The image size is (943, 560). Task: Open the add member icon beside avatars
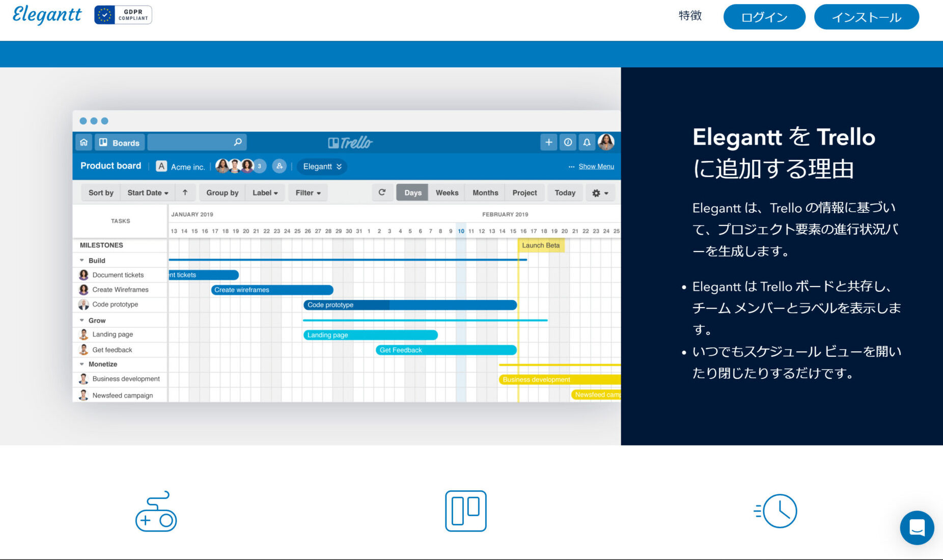pyautogui.click(x=279, y=166)
